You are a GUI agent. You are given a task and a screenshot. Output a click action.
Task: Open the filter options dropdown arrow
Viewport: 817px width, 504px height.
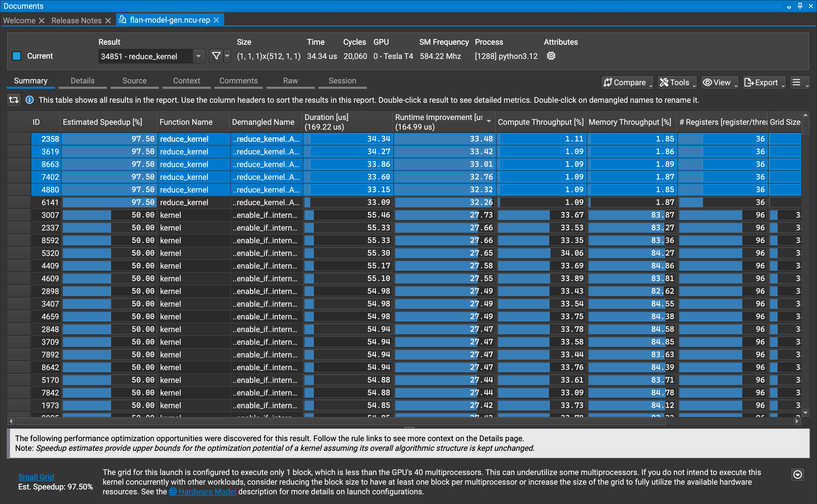pos(227,56)
